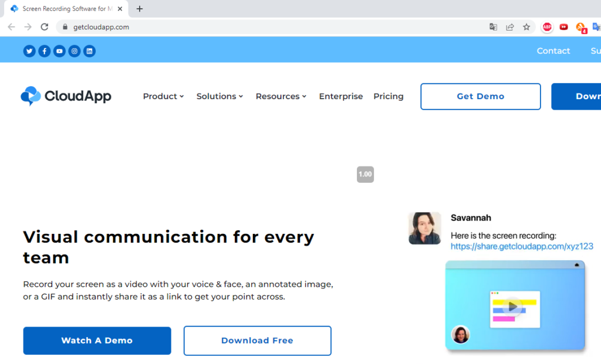Open the Enterprise page

click(x=341, y=97)
